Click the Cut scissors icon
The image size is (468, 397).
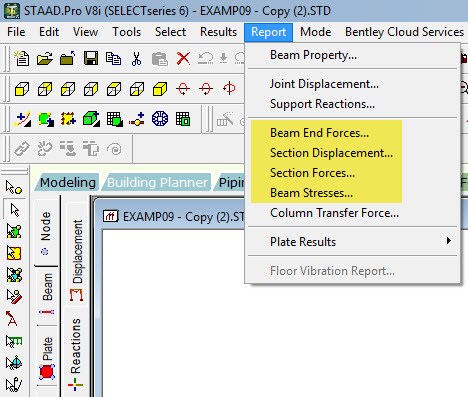(x=136, y=59)
